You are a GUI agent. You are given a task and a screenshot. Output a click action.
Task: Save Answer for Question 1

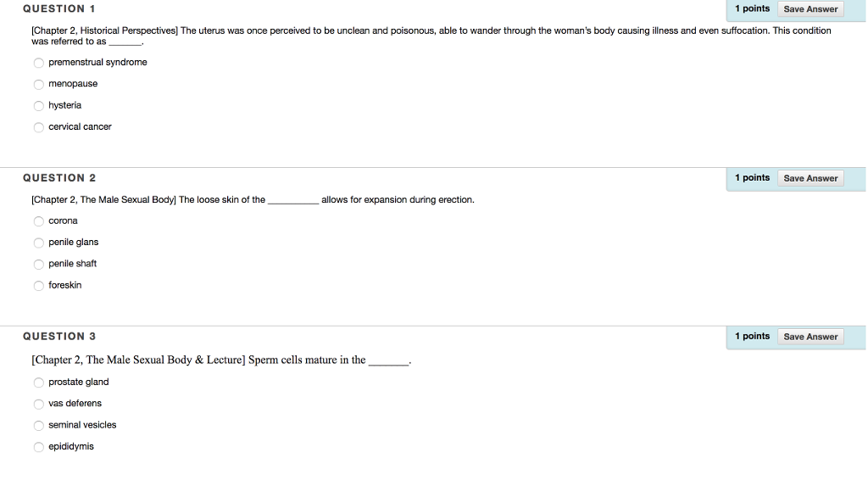(x=810, y=8)
